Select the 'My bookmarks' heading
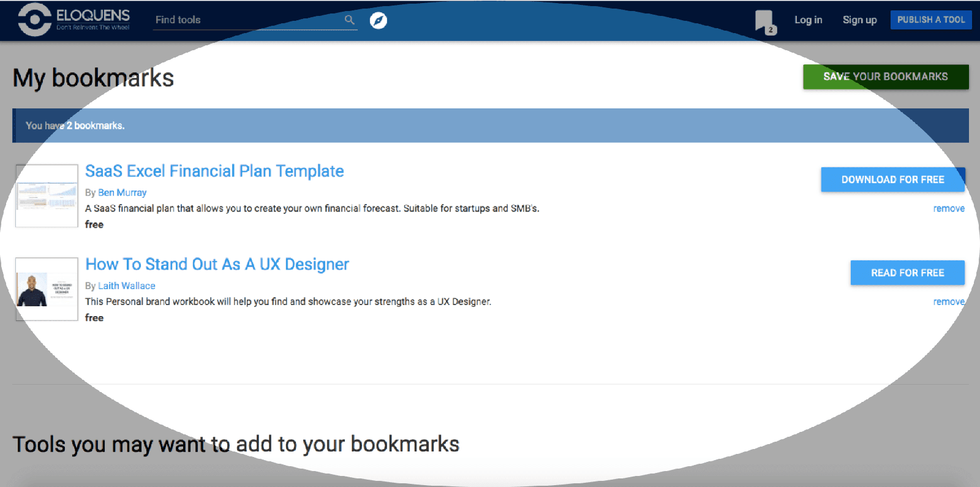Screen dimensions: 980x487 pyautogui.click(x=93, y=78)
